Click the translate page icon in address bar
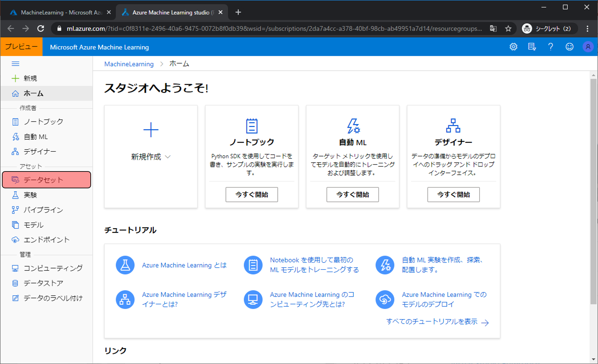This screenshot has width=598, height=364. 493,28
